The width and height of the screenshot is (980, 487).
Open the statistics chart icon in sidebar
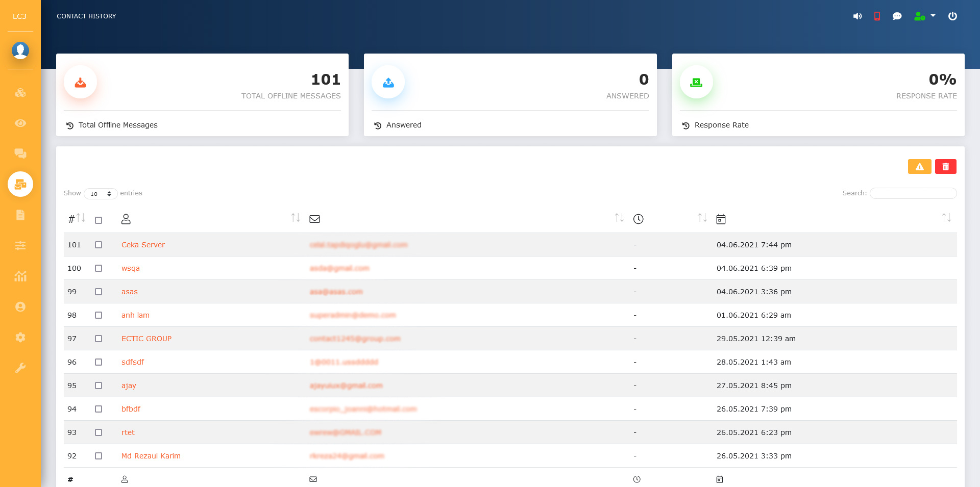click(20, 276)
